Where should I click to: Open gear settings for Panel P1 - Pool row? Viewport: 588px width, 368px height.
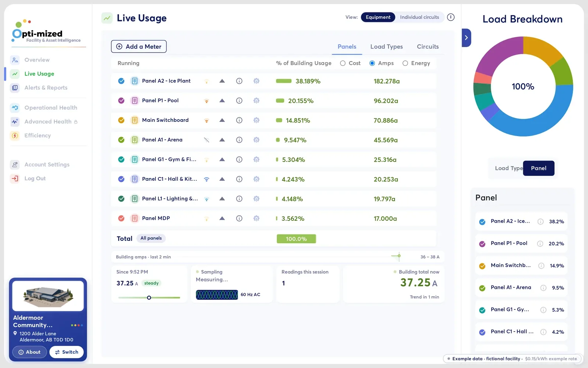257,100
